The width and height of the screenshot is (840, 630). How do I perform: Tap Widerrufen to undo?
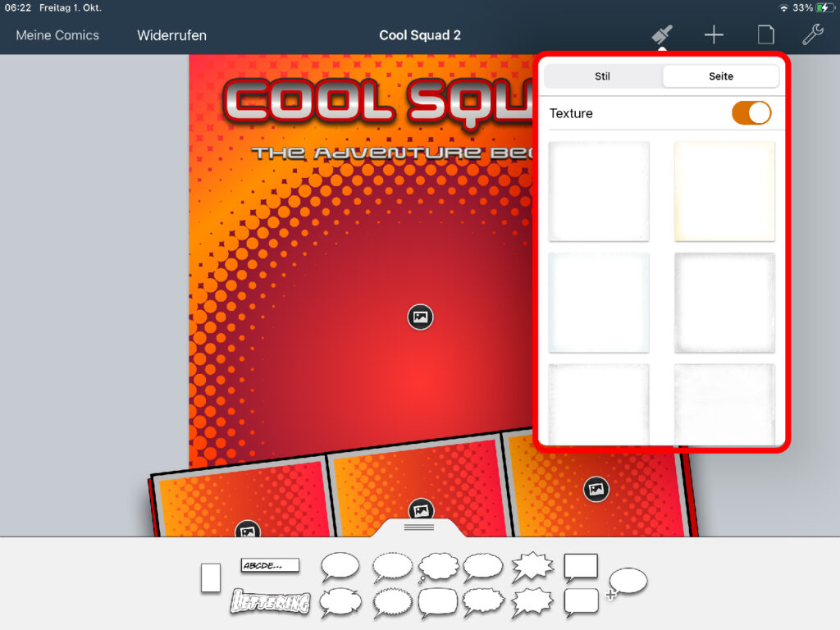(x=171, y=35)
